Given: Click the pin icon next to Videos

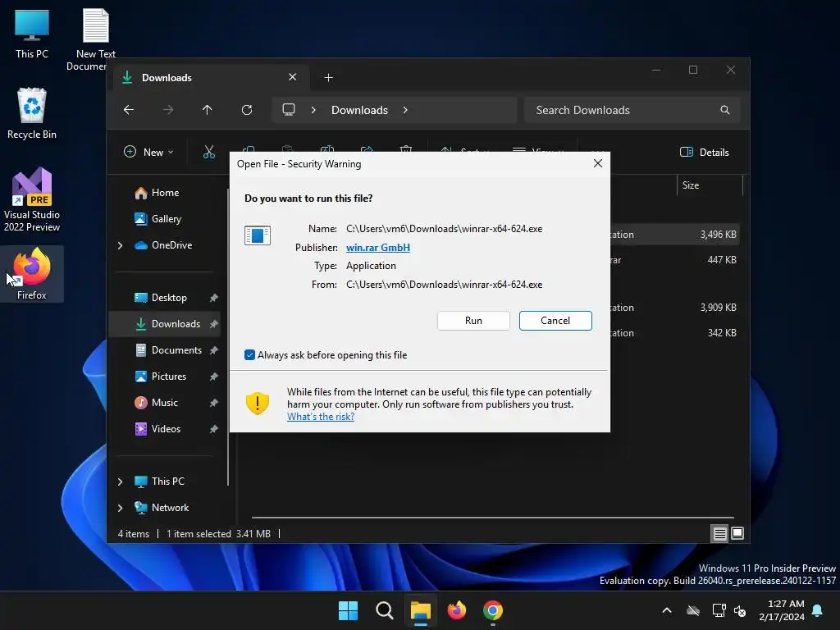Looking at the screenshot, I should 214,429.
